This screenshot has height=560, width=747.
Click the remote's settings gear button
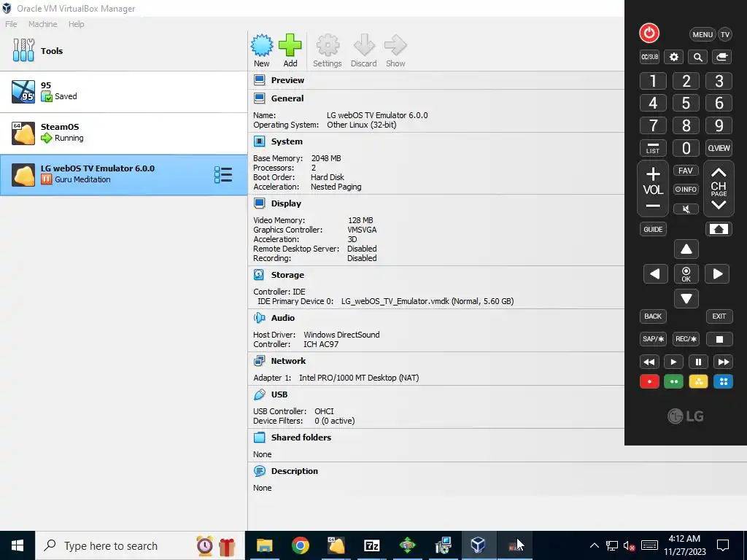pyautogui.click(x=673, y=57)
